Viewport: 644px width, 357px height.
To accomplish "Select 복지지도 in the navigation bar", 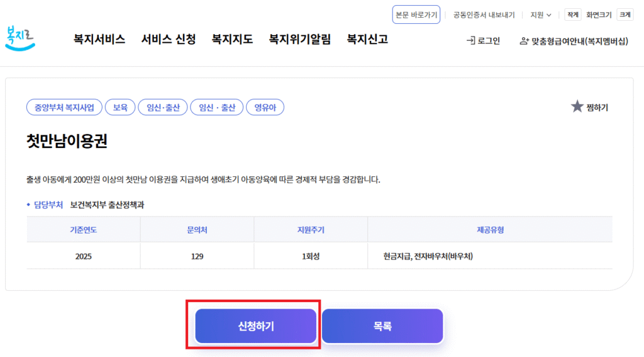I will [232, 39].
